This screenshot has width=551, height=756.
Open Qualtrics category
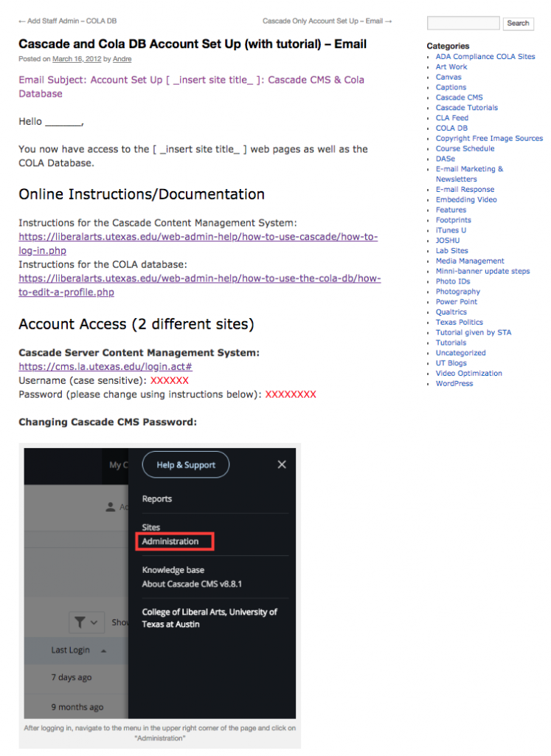tap(451, 312)
